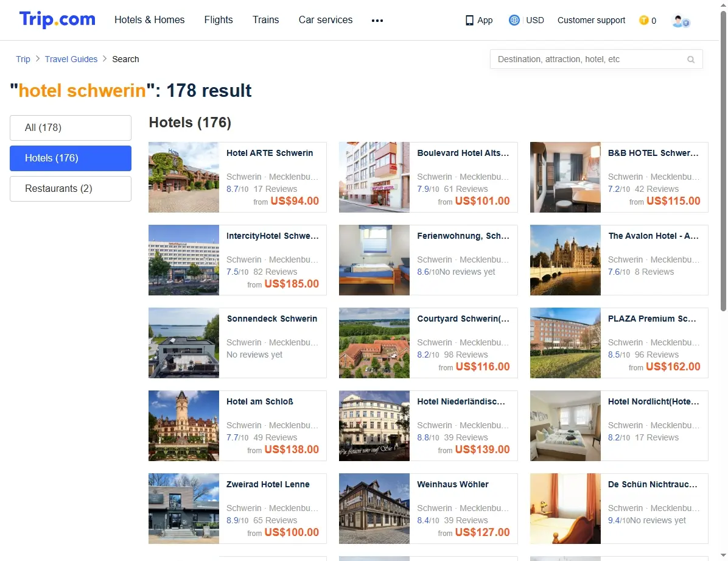This screenshot has height=561, width=728.
Task: Open IntercityHotel Schwerin photo
Action: tap(184, 260)
